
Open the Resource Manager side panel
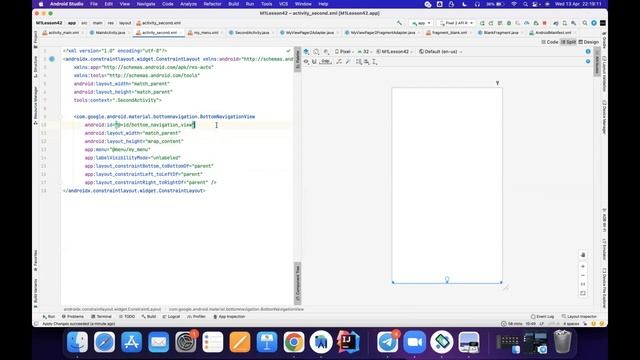[x=36, y=105]
